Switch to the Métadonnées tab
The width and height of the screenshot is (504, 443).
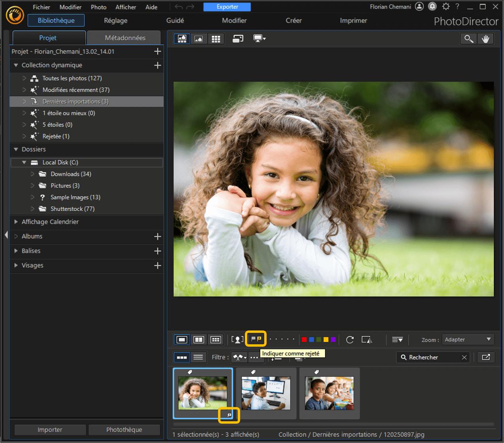(x=125, y=38)
